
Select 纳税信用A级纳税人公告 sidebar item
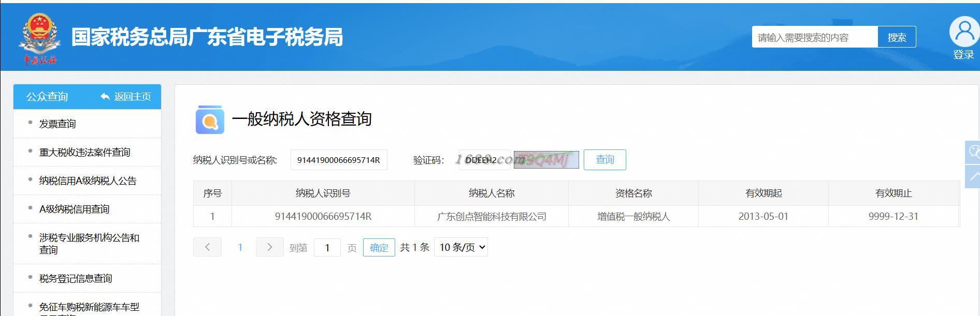[88, 180]
